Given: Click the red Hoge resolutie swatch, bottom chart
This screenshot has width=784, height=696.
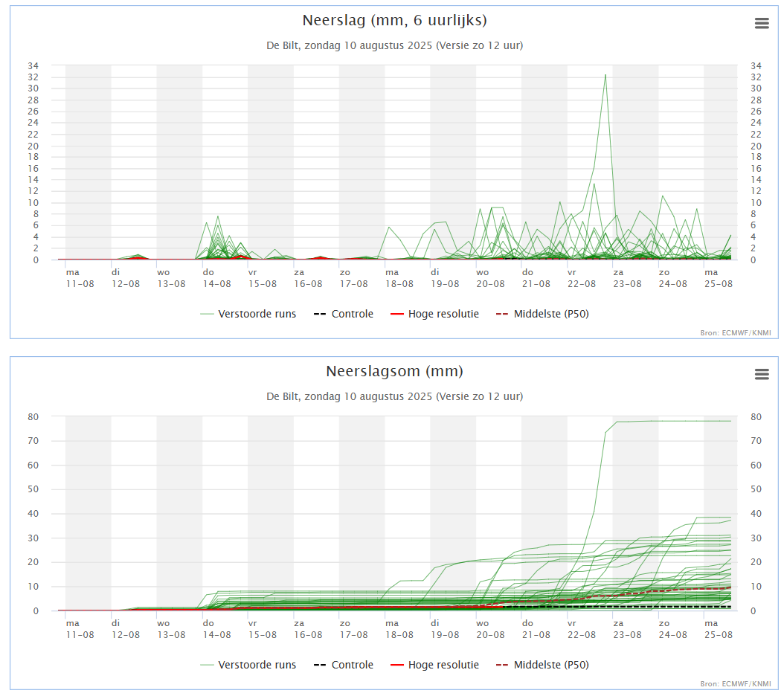Looking at the screenshot, I should pos(397,665).
